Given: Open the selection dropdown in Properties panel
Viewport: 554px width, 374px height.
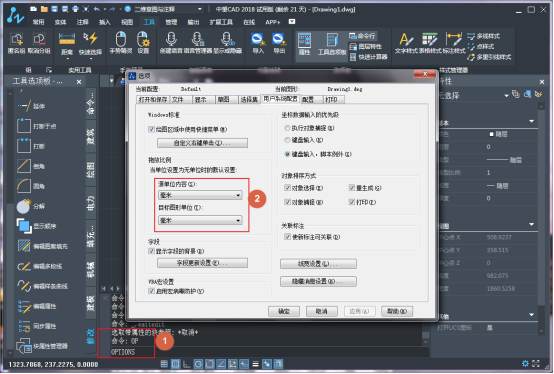Looking at the screenshot, I should pyautogui.click(x=506, y=96).
